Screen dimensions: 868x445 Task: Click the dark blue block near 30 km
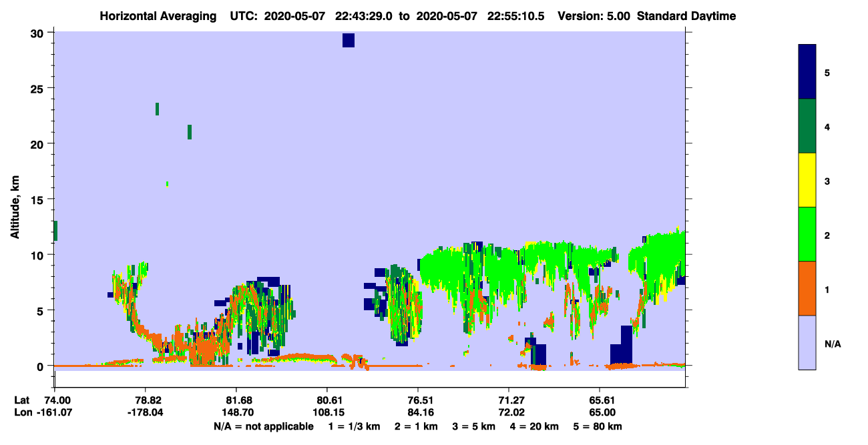[x=349, y=40]
